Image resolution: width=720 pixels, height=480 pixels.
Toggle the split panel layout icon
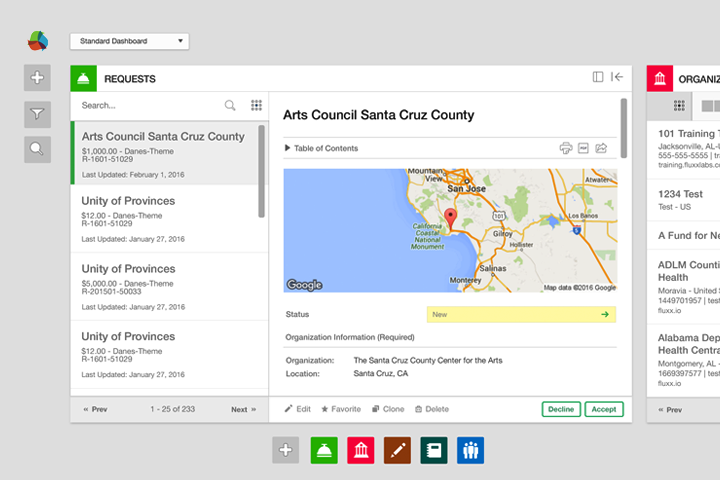598,77
